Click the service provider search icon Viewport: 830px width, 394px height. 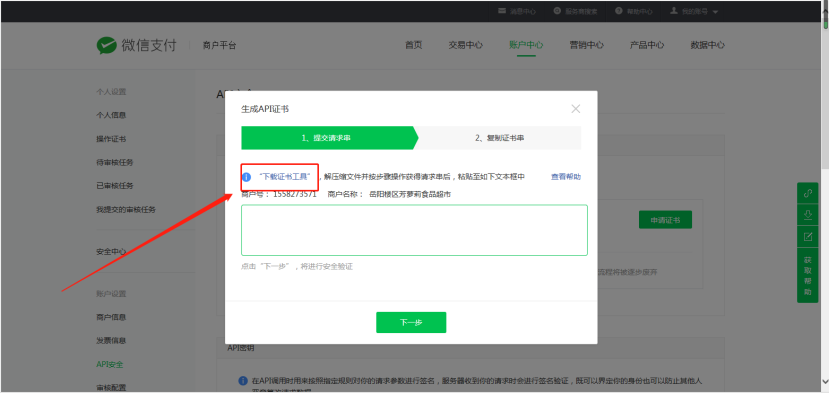(x=557, y=11)
